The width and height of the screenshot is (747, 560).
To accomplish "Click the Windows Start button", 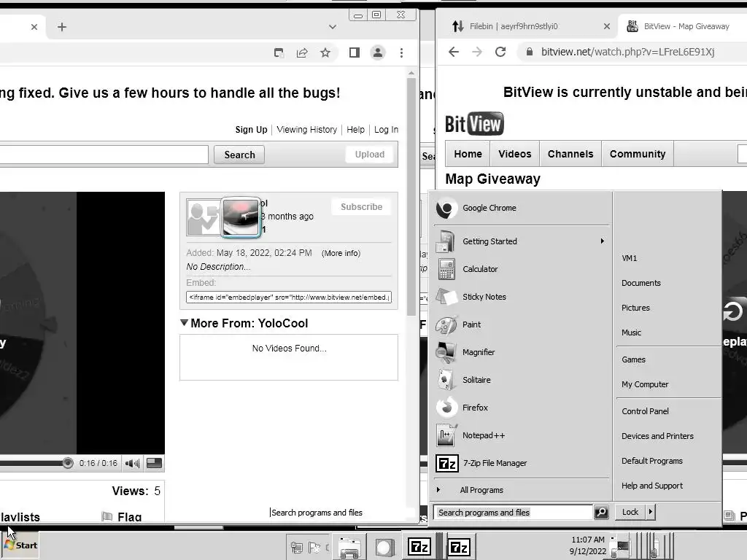I will pos(20,545).
